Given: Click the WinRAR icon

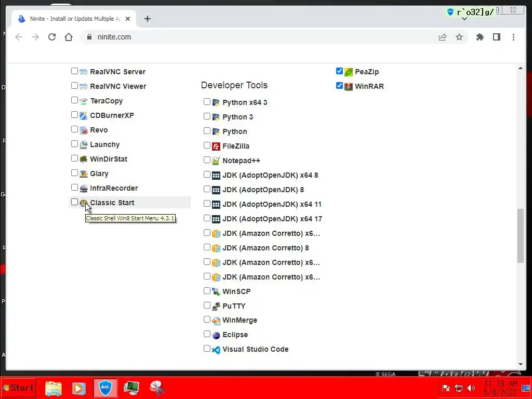Looking at the screenshot, I should click(x=349, y=87).
